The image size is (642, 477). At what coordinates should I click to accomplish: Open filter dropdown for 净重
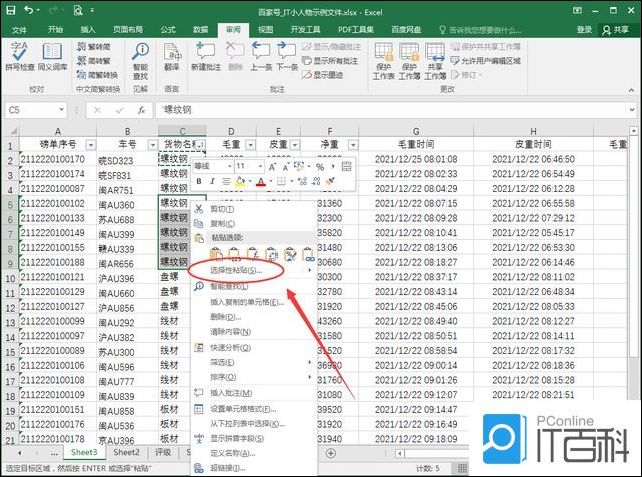point(353,145)
